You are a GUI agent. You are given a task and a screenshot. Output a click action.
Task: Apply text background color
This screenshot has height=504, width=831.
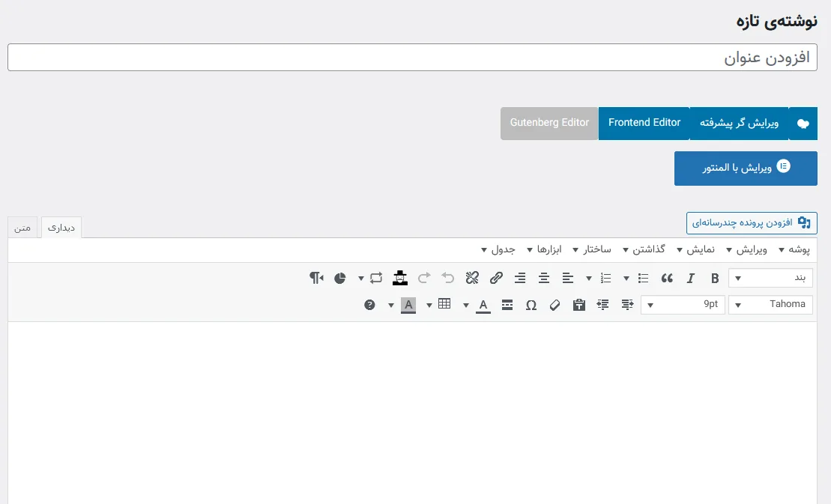pyautogui.click(x=408, y=305)
